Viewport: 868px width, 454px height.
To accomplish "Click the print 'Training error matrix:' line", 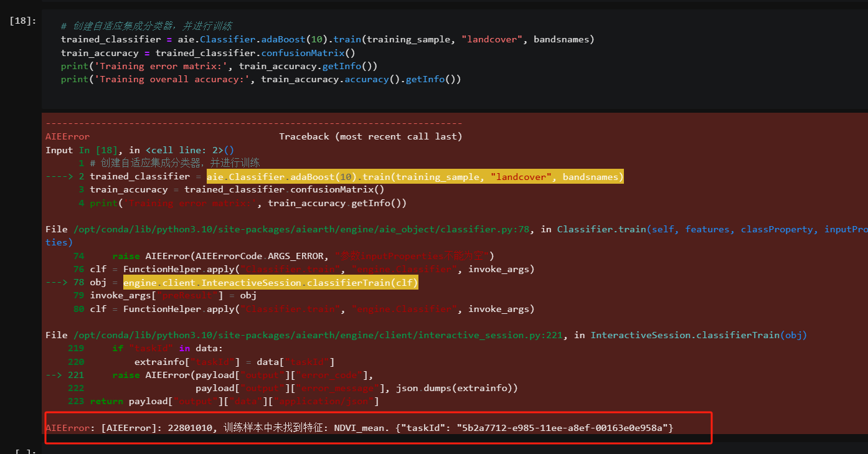I will (219, 66).
